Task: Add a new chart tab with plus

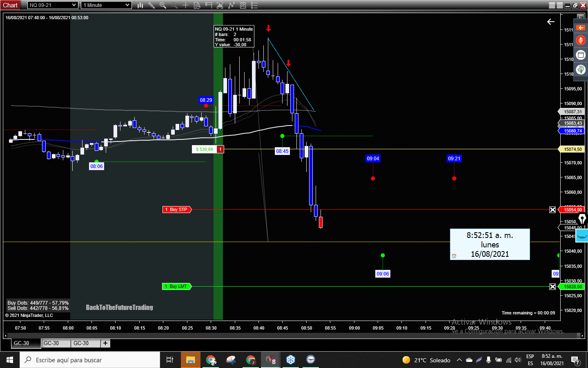Action: click(105, 343)
